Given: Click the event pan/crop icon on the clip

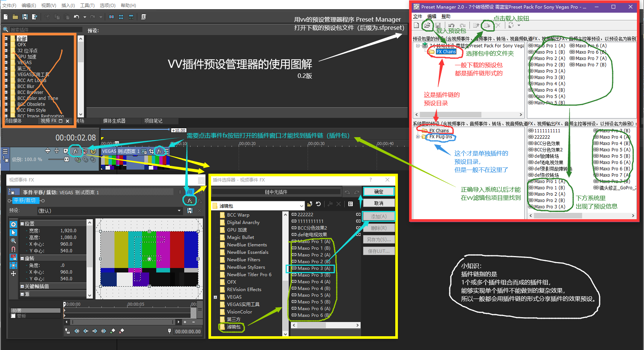Looking at the screenshot, I should pyautogui.click(x=151, y=151).
